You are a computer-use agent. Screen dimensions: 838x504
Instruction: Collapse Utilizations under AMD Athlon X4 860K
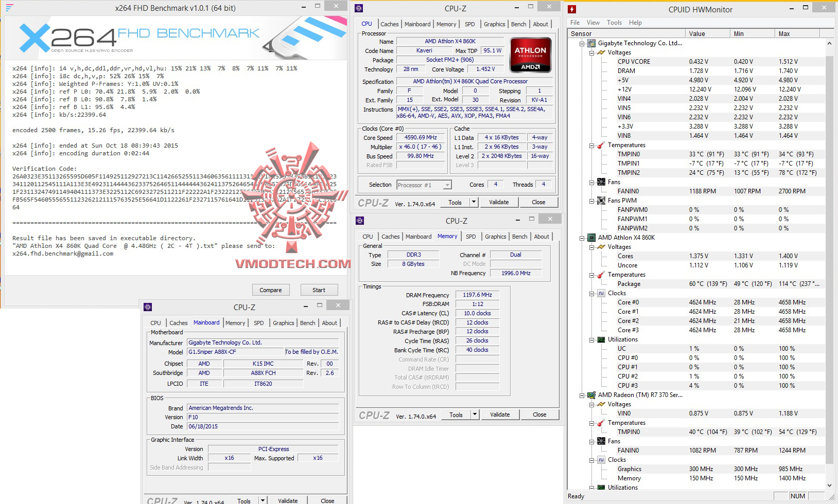[x=592, y=340]
